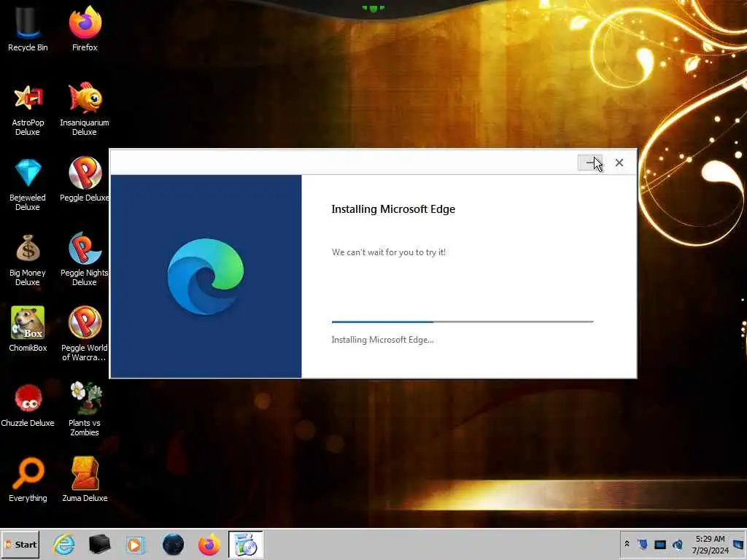Open the media player taskbar icon
This screenshot has height=560, width=747.
tap(135, 544)
